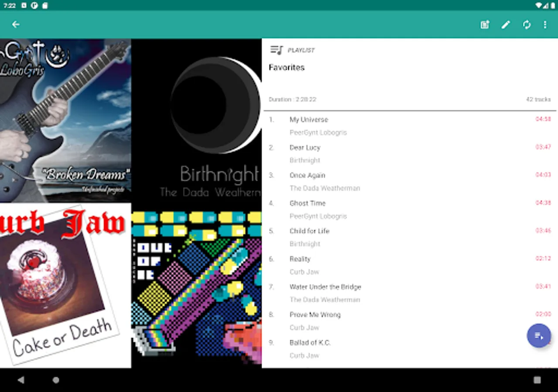The height and width of the screenshot is (392, 558).
Task: Tap the playlist icon beside PLAYLIST label
Action: [x=276, y=50]
